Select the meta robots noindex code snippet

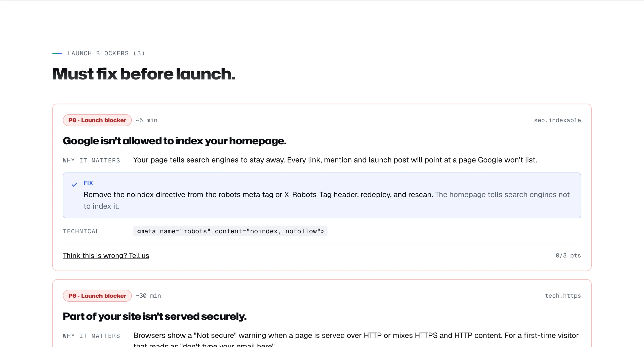tap(230, 231)
